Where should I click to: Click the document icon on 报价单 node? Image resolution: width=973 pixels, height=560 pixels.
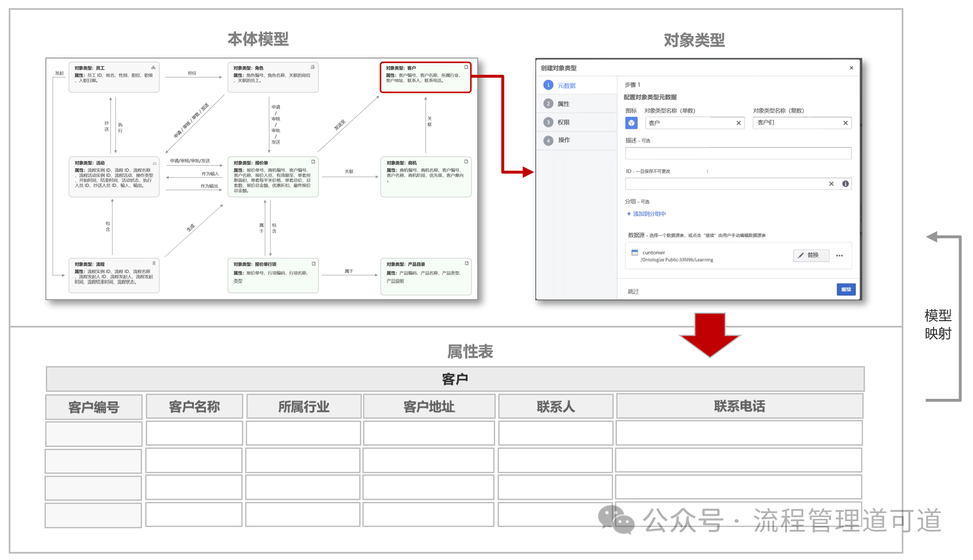pyautogui.click(x=314, y=162)
